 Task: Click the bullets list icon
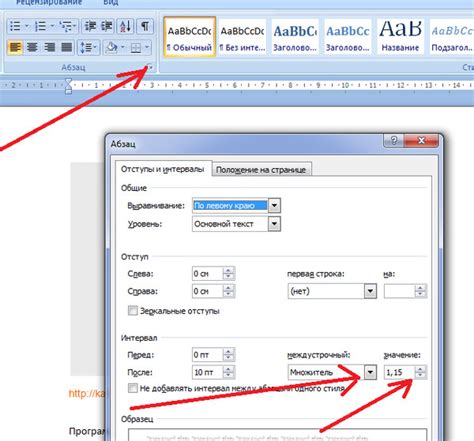15,26
